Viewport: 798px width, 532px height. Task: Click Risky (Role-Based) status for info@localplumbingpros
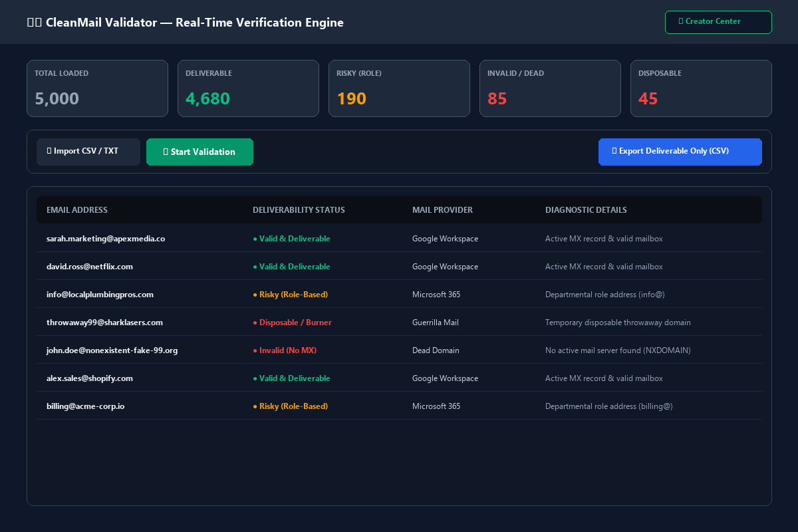290,295
